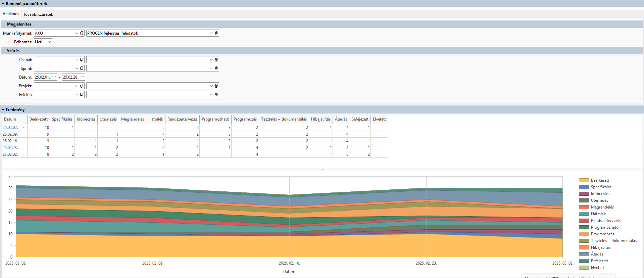Click the Ütemezés legend color swatch
The width and height of the screenshot is (644, 278).
[584, 200]
